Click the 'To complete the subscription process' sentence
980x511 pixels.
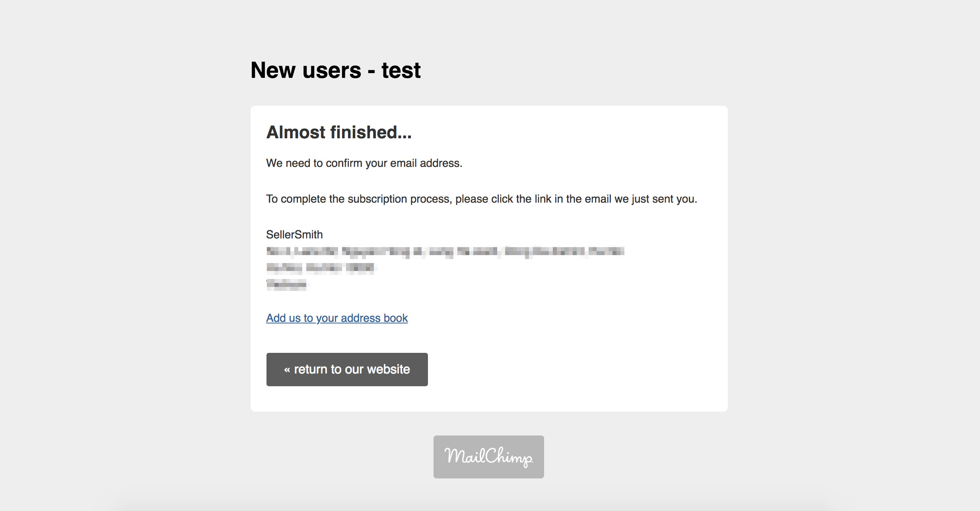tap(481, 199)
